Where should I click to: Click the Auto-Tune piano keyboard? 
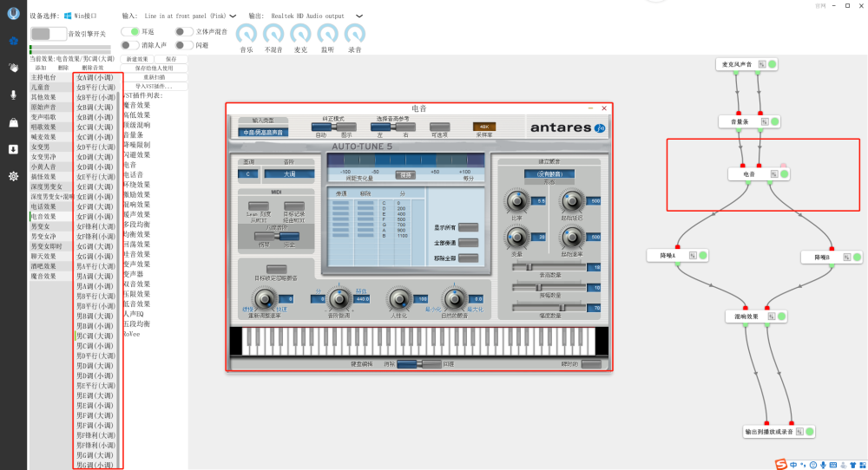(x=418, y=341)
